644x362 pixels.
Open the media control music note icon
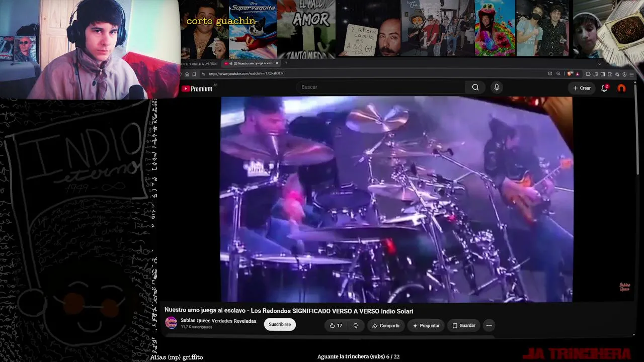click(x=596, y=74)
